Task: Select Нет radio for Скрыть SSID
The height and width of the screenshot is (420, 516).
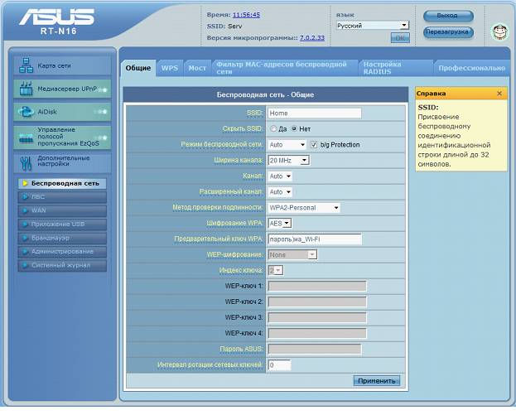Action: (x=294, y=128)
